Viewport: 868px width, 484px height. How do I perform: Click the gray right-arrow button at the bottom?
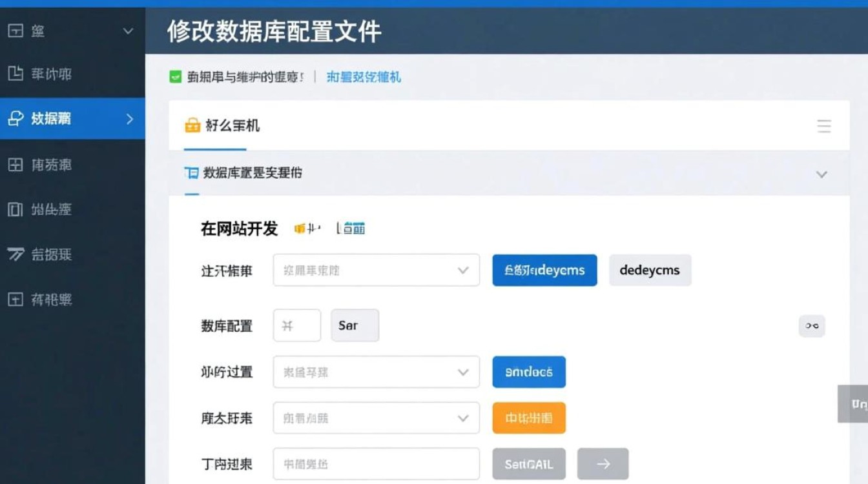pyautogui.click(x=602, y=464)
